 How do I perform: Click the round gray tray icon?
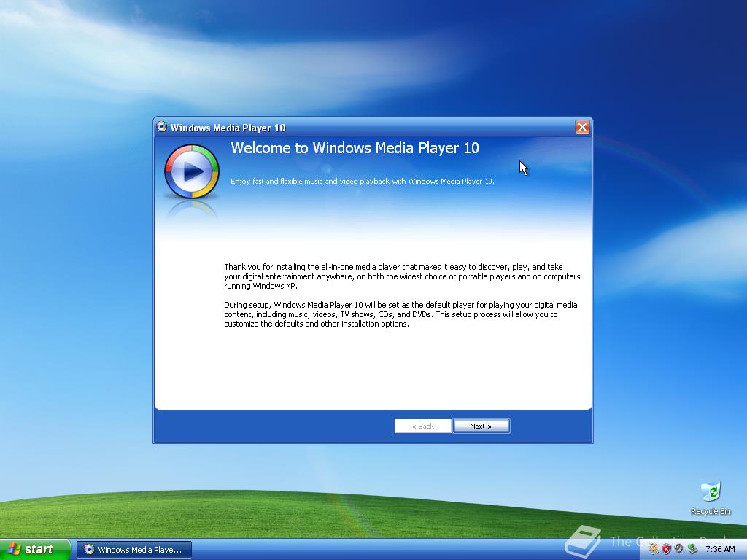click(x=679, y=548)
